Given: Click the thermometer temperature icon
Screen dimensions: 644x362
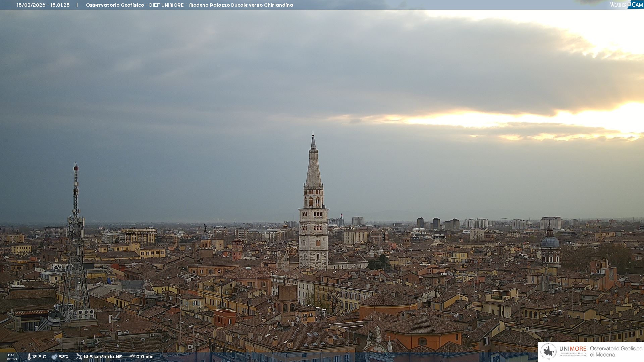Looking at the screenshot, I should tap(29, 357).
